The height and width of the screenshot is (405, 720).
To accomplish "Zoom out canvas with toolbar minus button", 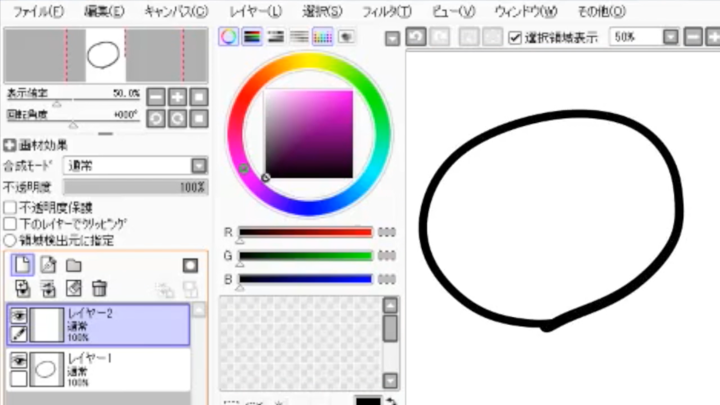I will [x=693, y=37].
